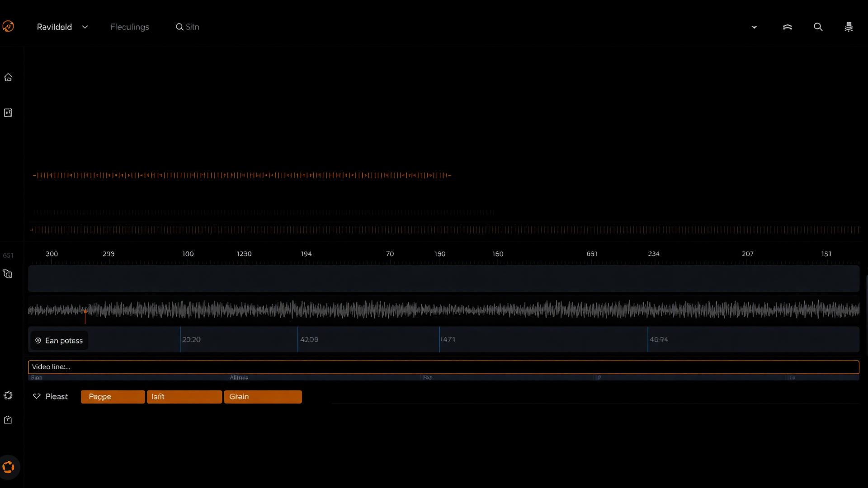Click the Sitn search field
Viewport: 868px width, 488px height.
pos(188,27)
